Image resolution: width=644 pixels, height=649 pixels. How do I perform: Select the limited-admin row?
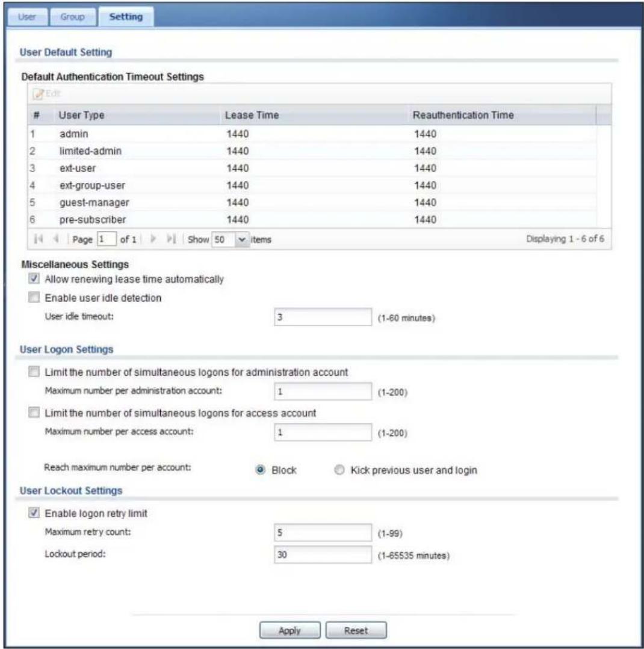(312, 151)
